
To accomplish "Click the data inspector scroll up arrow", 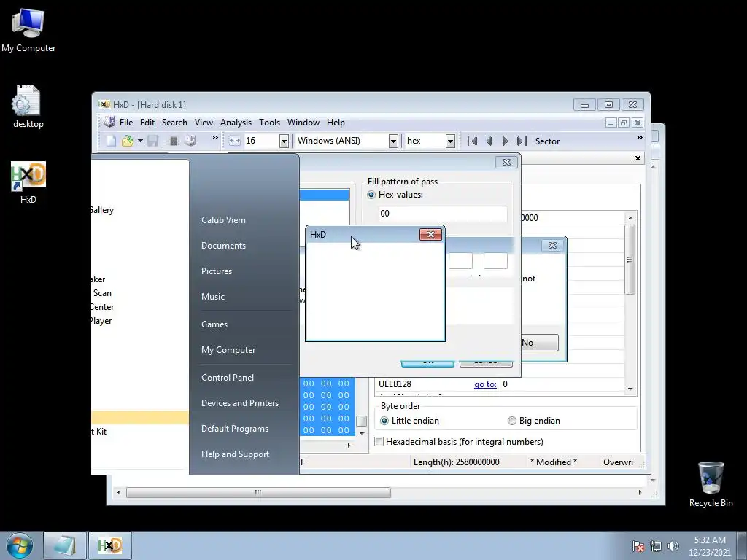I will click(x=630, y=218).
